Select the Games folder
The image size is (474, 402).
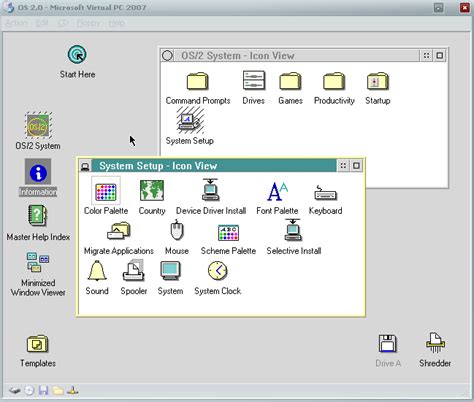tap(290, 81)
